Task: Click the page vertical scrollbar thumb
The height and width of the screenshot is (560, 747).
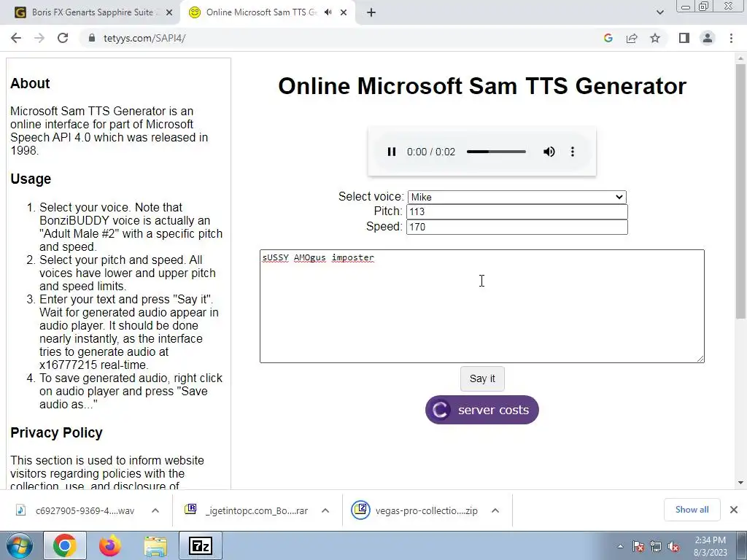Action: pos(740,190)
